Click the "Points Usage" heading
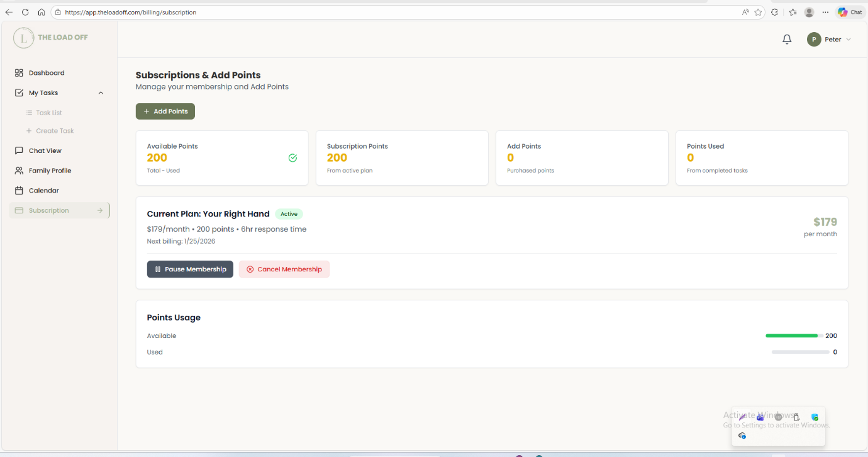The image size is (868, 457). click(x=174, y=318)
